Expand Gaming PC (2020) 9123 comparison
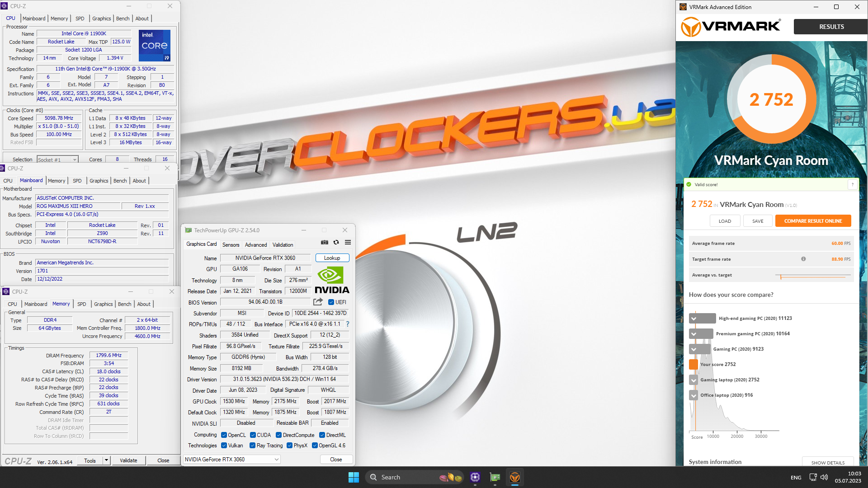868x488 pixels. click(693, 349)
